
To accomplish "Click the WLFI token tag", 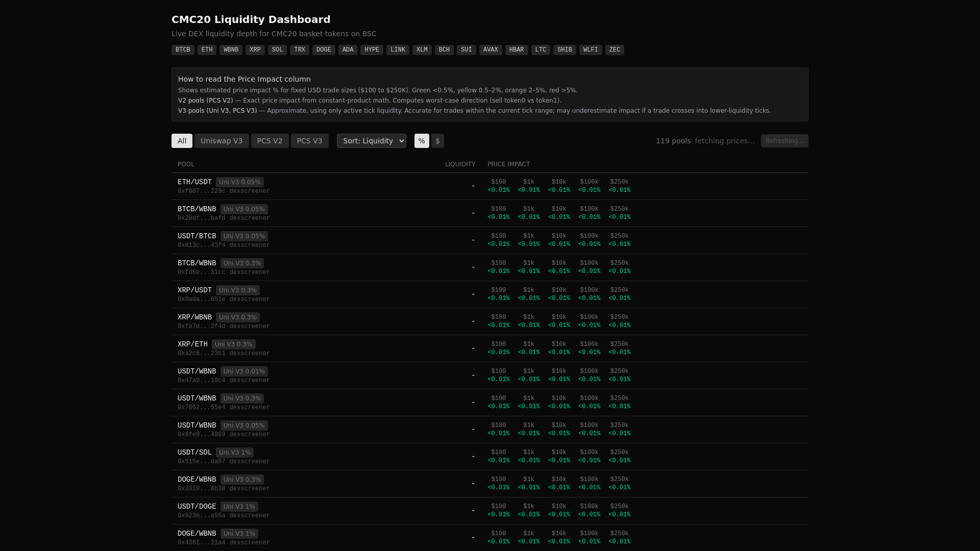I will click(591, 50).
